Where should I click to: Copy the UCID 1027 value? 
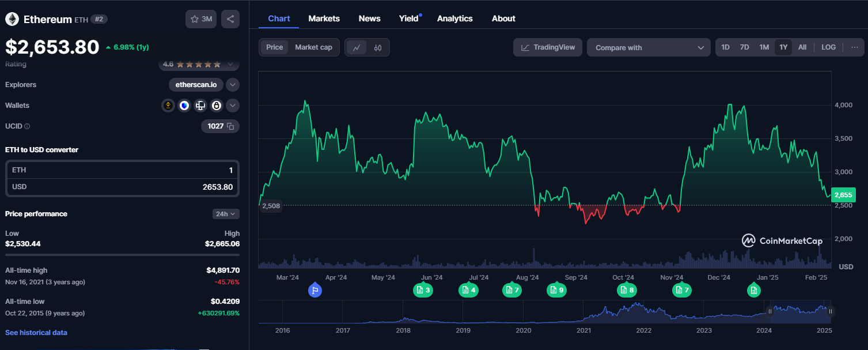[x=230, y=126]
